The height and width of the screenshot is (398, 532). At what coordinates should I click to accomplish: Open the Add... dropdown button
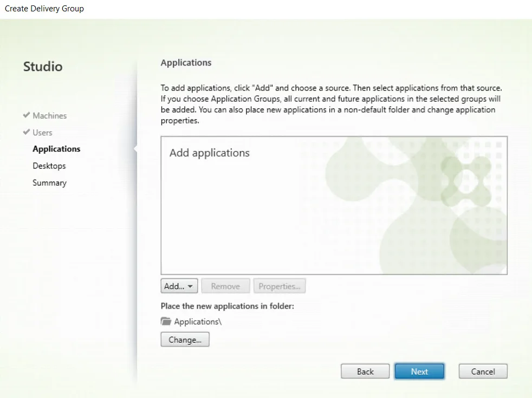(179, 286)
